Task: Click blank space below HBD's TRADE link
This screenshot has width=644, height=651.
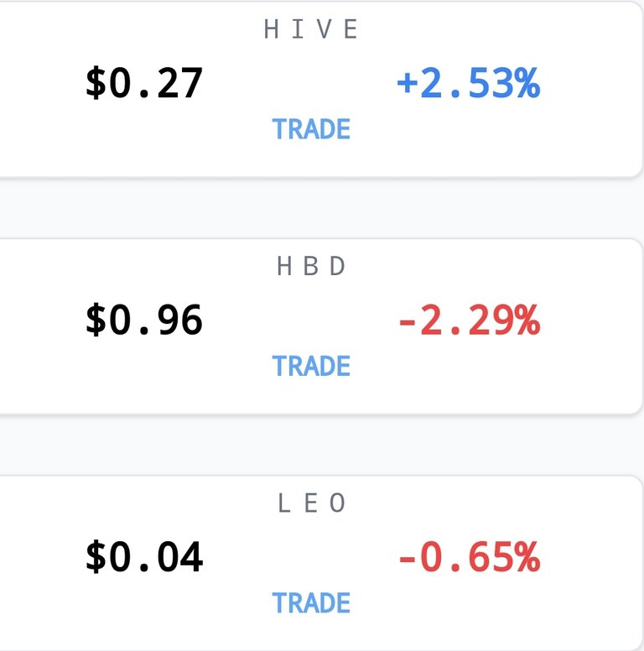Action: click(x=311, y=397)
